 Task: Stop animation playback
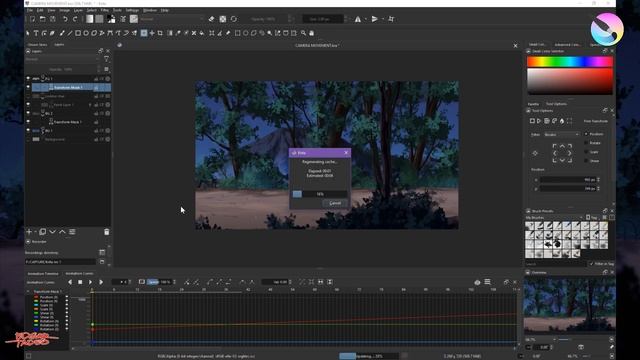click(x=80, y=282)
